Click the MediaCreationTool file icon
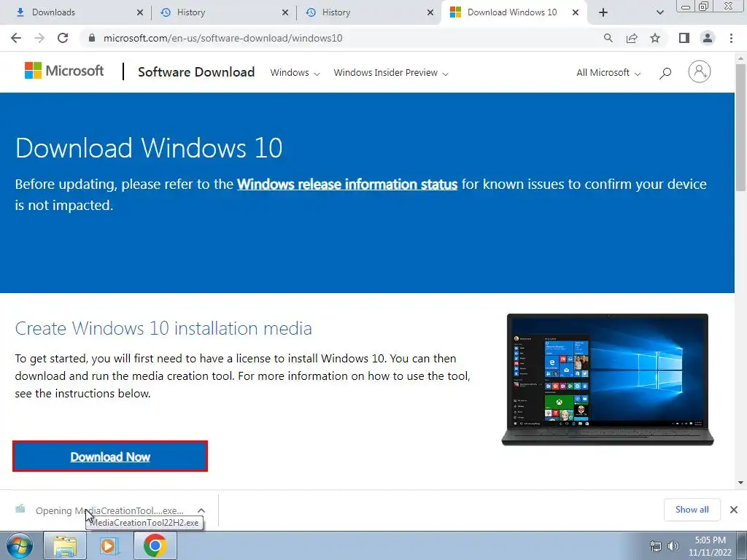Screen dimensions: 747x560 20,509
